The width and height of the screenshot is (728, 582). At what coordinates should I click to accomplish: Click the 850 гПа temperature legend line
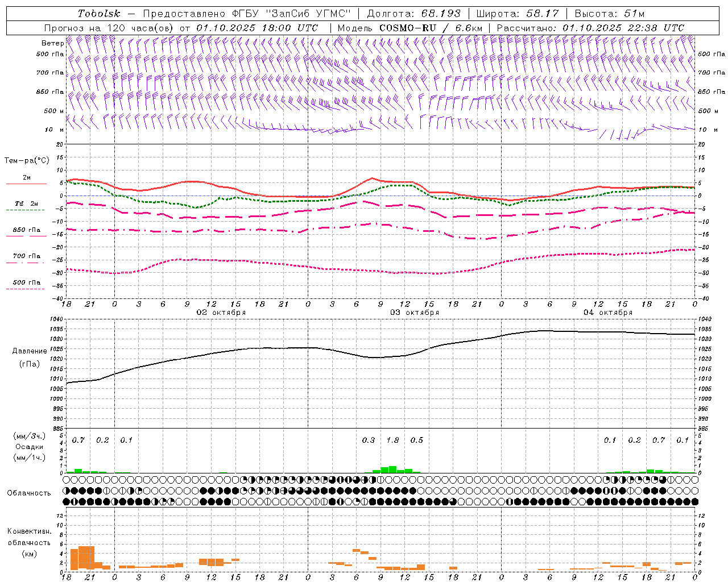pos(25,237)
